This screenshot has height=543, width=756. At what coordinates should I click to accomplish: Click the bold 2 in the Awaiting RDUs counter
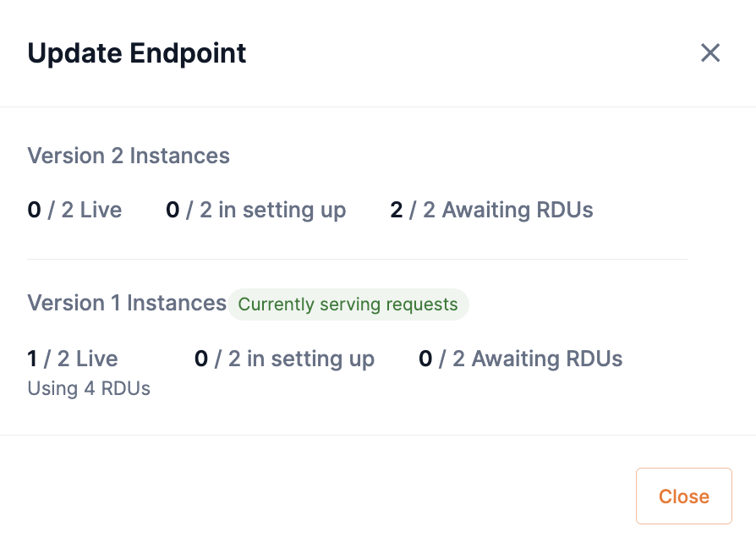click(x=395, y=209)
